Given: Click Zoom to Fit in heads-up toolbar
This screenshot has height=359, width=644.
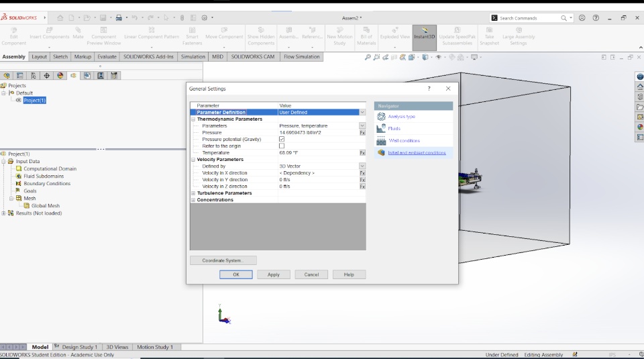Looking at the screenshot, I should [x=368, y=57].
